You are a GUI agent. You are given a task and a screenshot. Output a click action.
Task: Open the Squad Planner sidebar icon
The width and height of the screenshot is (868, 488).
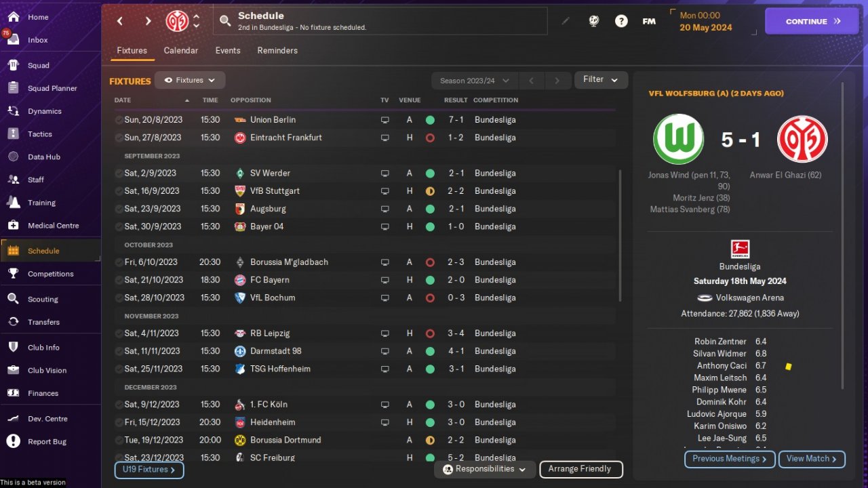pyautogui.click(x=13, y=88)
